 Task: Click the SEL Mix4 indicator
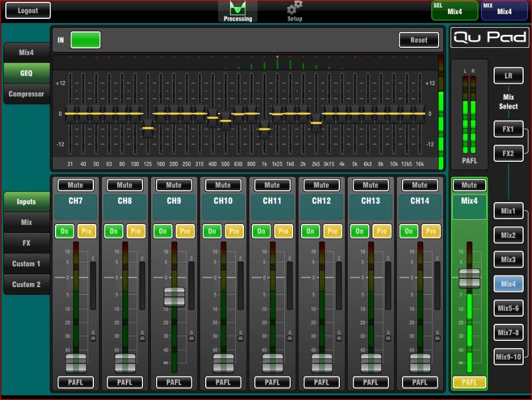(455, 11)
